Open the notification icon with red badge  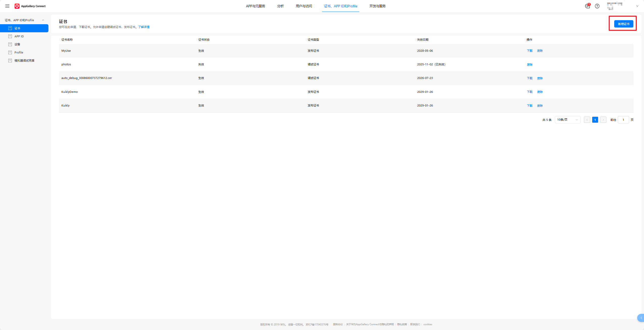(x=587, y=6)
